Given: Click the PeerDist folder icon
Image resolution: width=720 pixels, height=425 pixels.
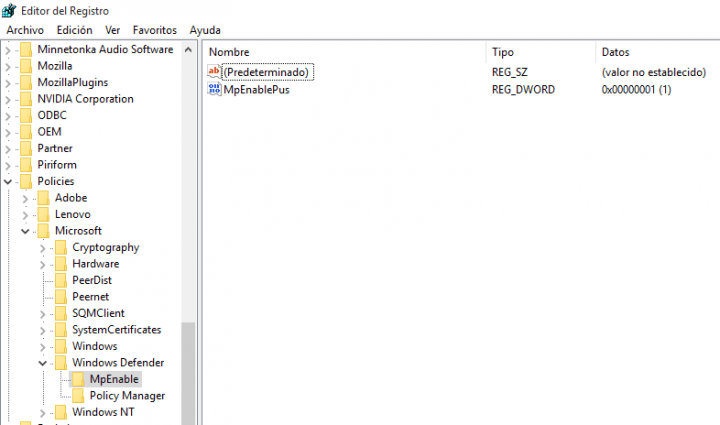Looking at the screenshot, I should 61,280.
